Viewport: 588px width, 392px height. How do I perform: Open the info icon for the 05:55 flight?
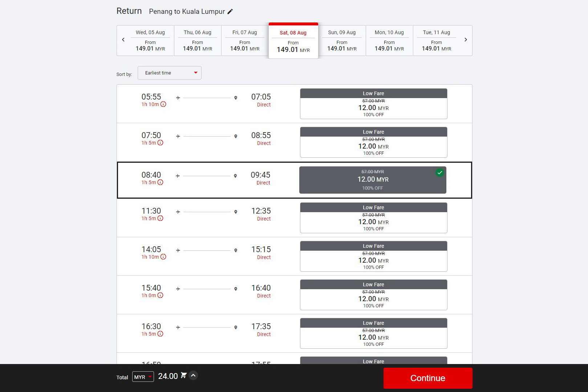point(163,104)
